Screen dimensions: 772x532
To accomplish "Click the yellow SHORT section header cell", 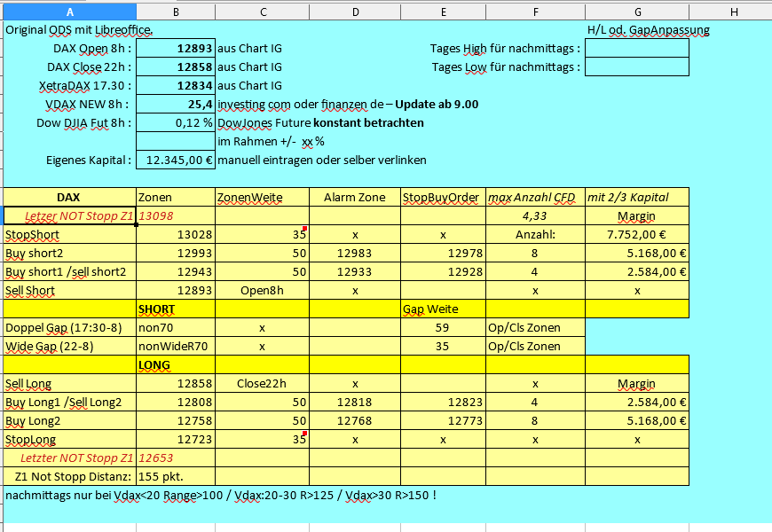I will pyautogui.click(x=176, y=309).
